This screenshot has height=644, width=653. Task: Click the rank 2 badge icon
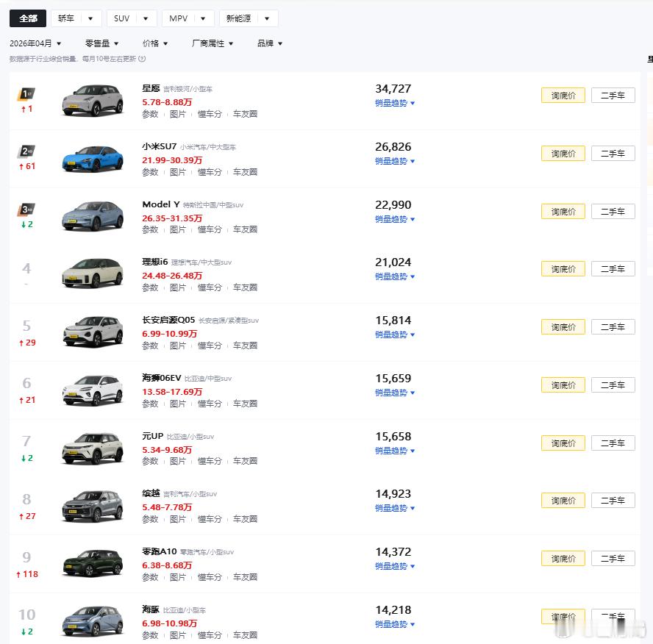point(26,151)
